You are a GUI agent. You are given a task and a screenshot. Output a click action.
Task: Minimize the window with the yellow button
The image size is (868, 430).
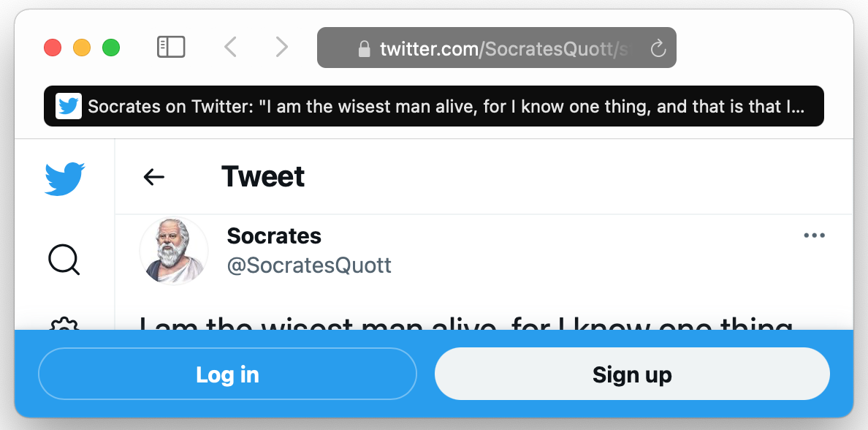click(82, 48)
